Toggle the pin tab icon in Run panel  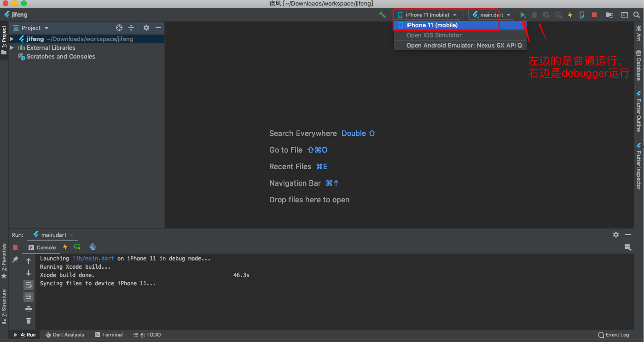[x=15, y=260]
